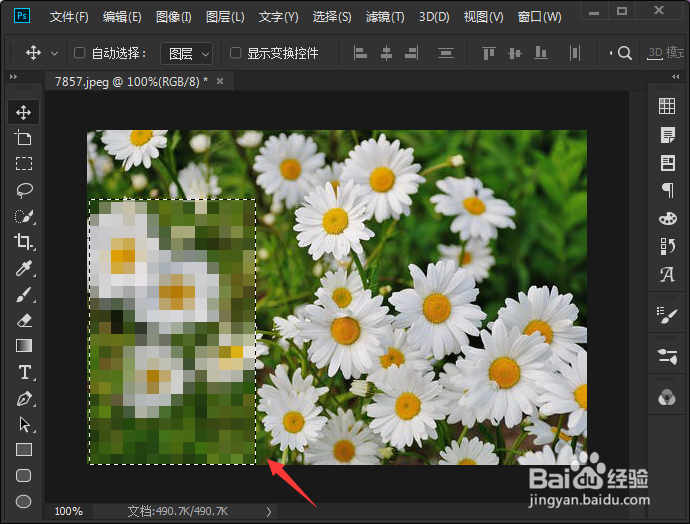690x524 pixels.
Task: Select the Crop tool
Action: (x=23, y=242)
